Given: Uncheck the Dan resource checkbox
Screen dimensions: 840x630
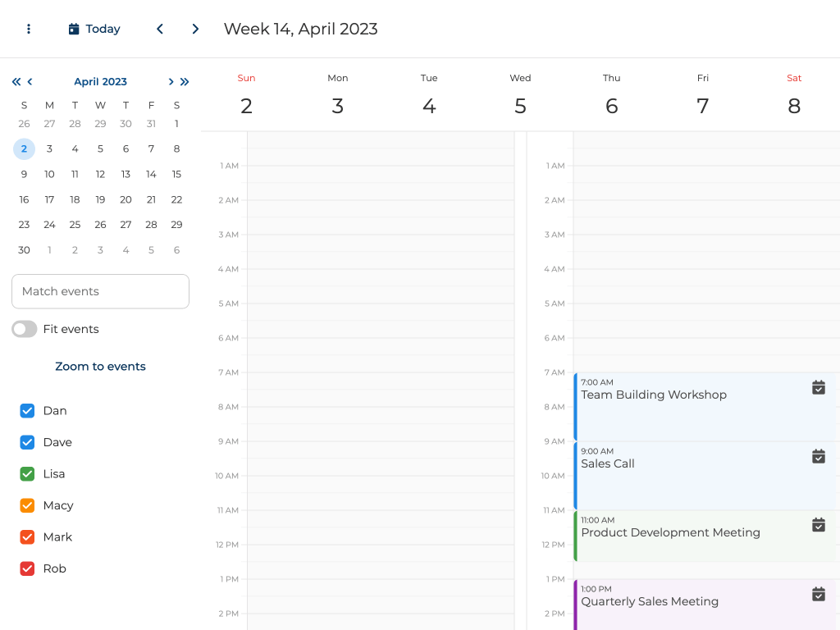Looking at the screenshot, I should [27, 411].
